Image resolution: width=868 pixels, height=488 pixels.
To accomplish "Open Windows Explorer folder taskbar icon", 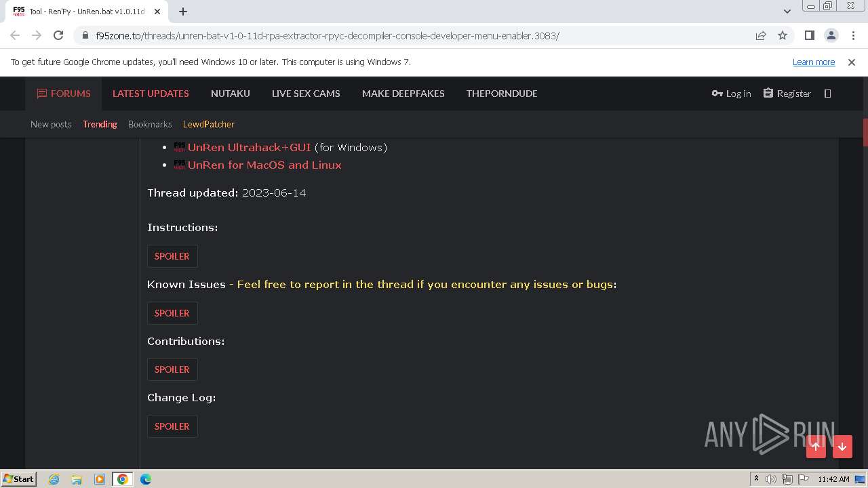I will point(77,479).
